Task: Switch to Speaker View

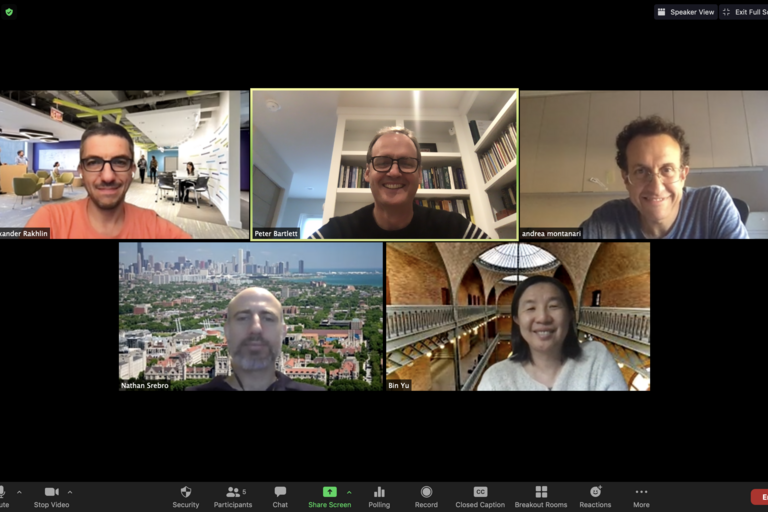Action: coord(686,12)
